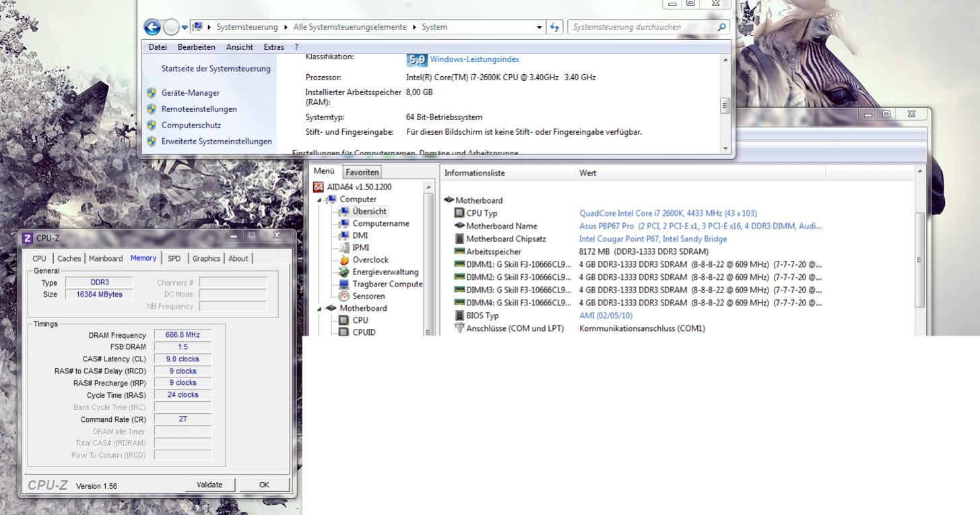Screen dimensions: 980x515
Task: Select the IPMI entry in AIDA64
Action: coord(362,247)
